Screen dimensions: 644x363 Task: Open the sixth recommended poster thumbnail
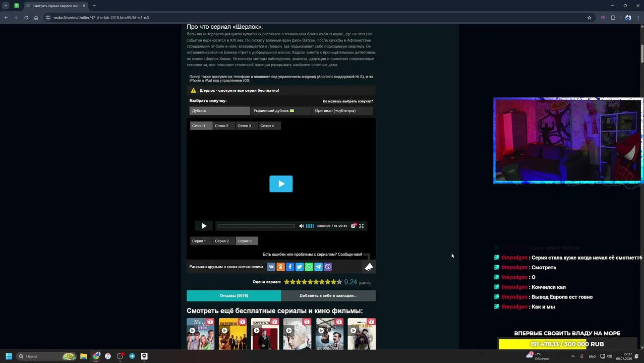[x=362, y=334]
